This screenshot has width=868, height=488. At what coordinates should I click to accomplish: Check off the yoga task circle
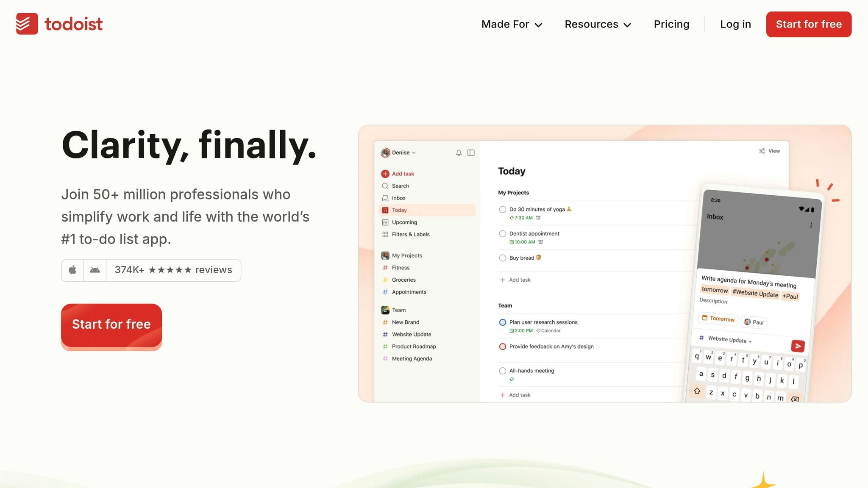click(x=502, y=209)
